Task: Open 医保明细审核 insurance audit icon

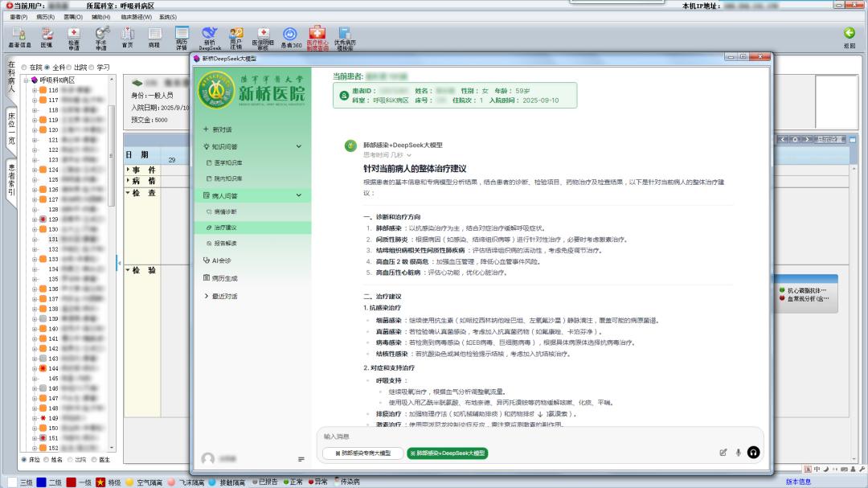Action: 263,39
